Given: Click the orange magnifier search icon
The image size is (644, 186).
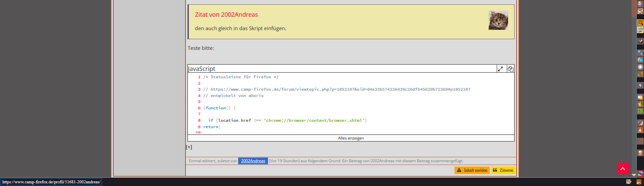Looking at the screenshot, I should click(x=640, y=23).
